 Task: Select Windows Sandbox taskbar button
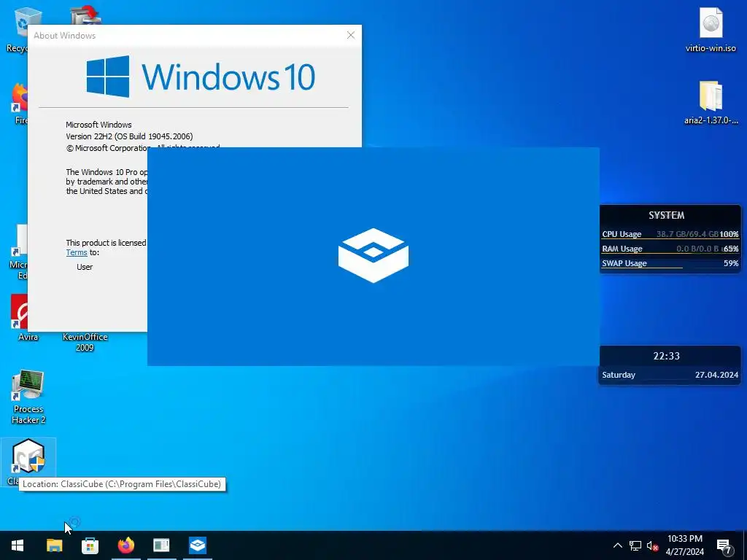[197, 545]
